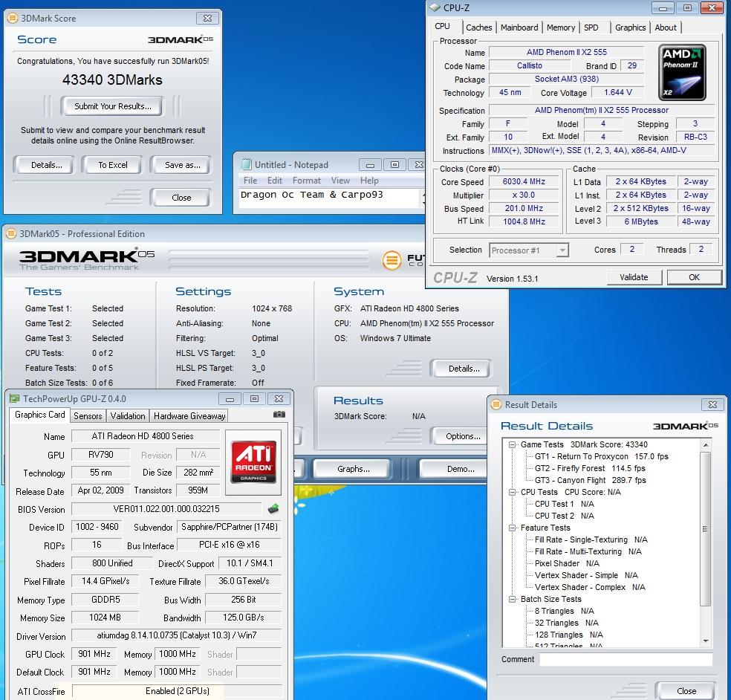The width and height of the screenshot is (731, 700).
Task: Minimize the GPU-Z window
Action: 230,399
